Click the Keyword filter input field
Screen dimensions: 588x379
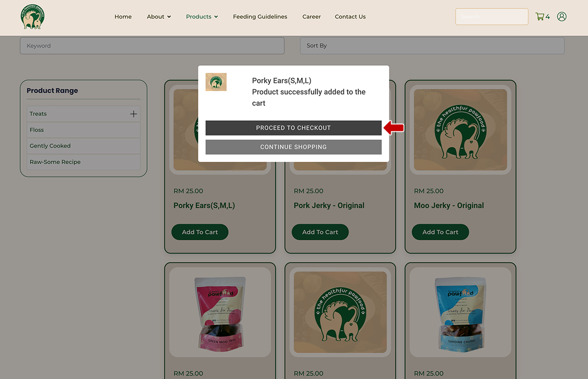(x=152, y=46)
